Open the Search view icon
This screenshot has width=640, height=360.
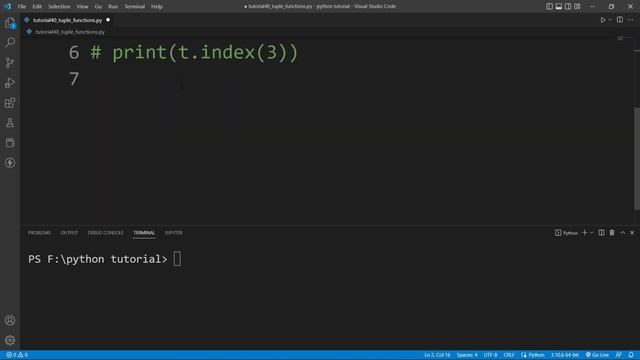tap(10, 42)
